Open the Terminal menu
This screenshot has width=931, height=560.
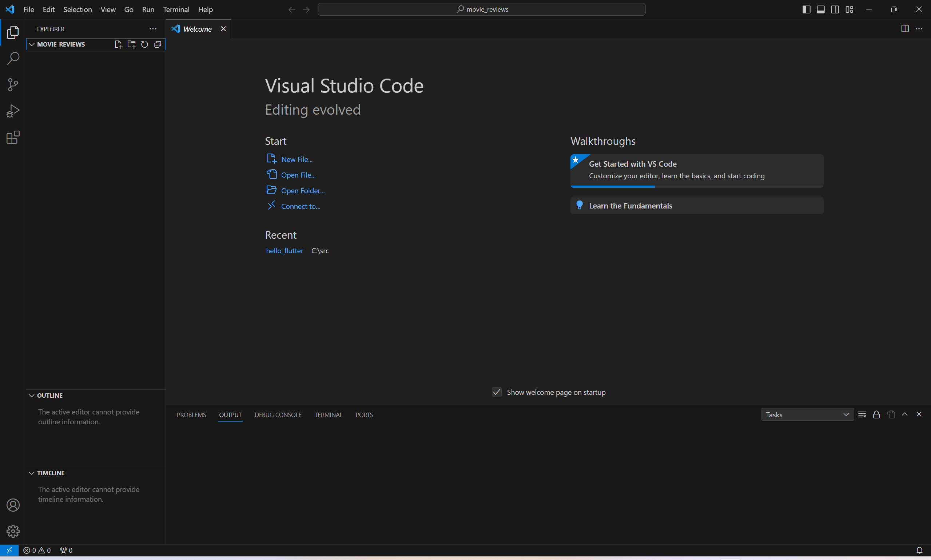[x=176, y=9]
